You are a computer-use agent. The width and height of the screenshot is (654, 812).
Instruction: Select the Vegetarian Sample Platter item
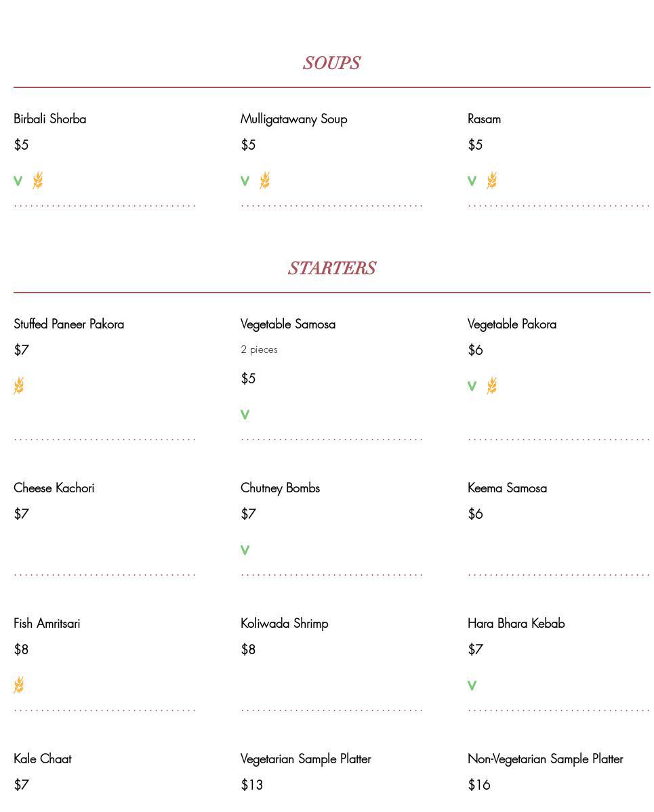306,759
